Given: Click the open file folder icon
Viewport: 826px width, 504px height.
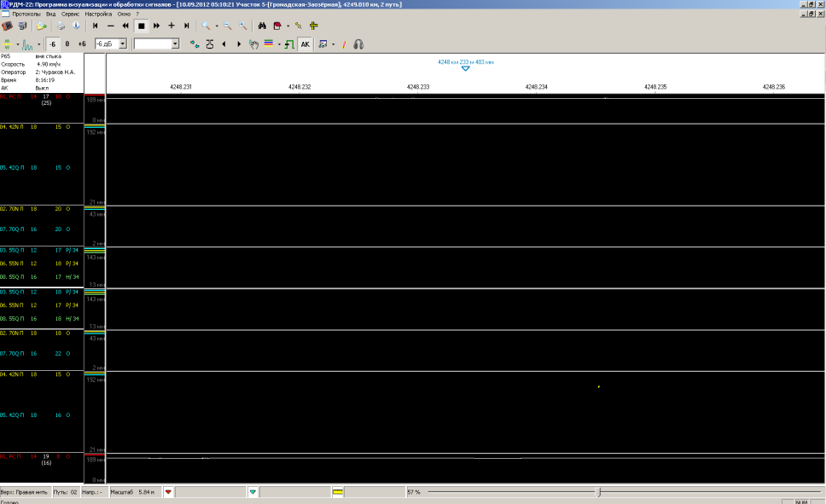Looking at the screenshot, I should (x=40, y=26).
